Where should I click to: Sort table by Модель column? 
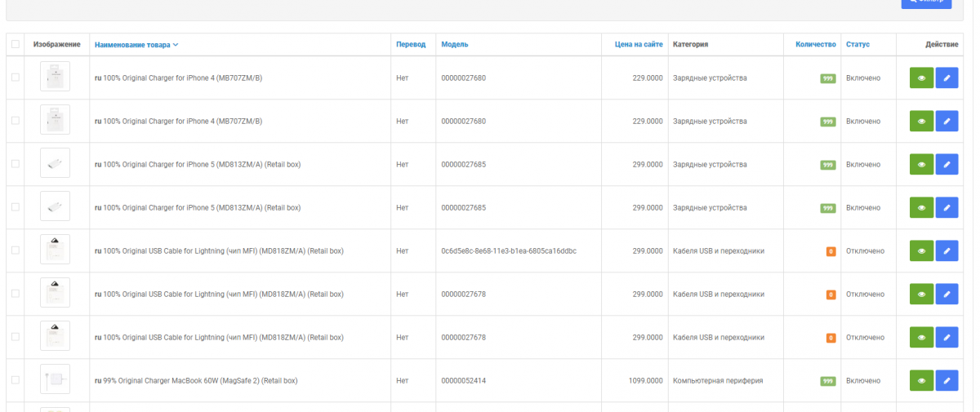tap(455, 45)
